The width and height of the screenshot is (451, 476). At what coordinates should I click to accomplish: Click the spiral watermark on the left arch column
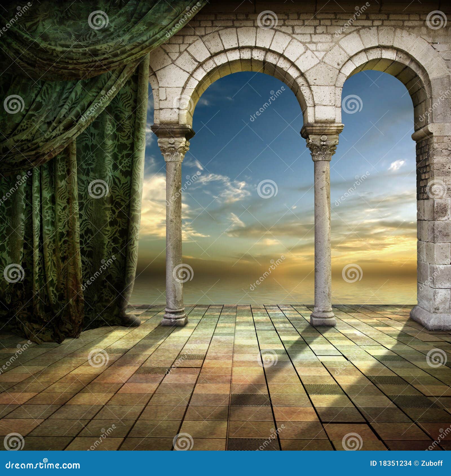click(183, 273)
